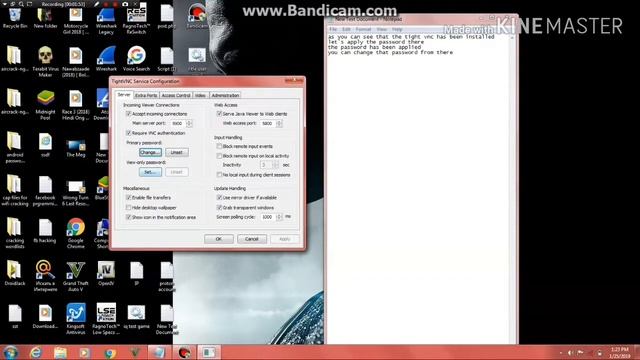640x360 pixels.
Task: Select the Terabit Virus Maker skull icon
Action: point(45,61)
